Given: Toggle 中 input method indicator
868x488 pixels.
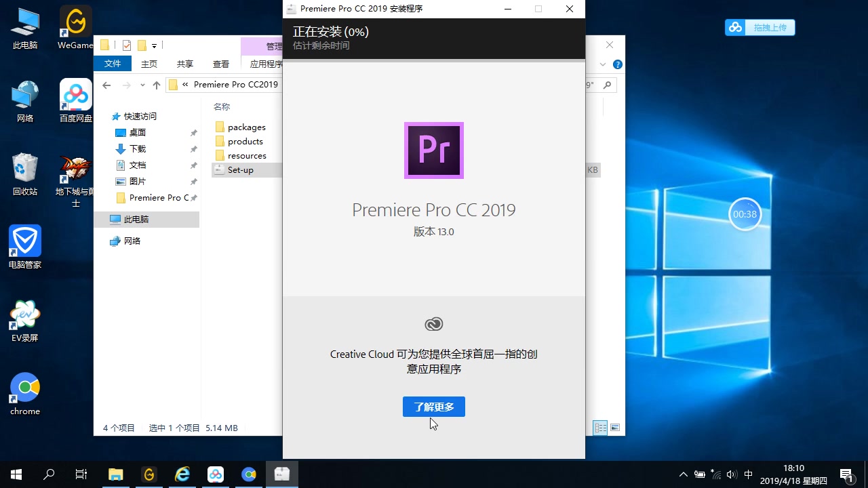Looking at the screenshot, I should click(749, 474).
